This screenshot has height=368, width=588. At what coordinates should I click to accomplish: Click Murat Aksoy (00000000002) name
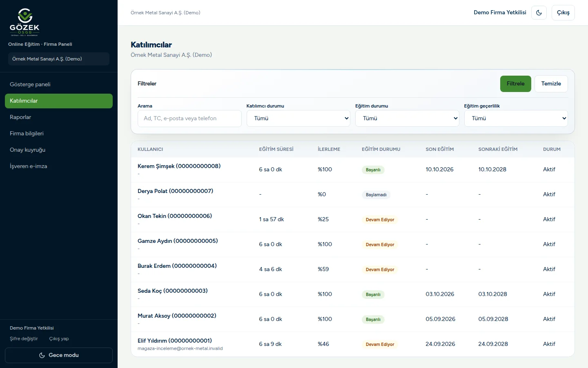point(177,316)
